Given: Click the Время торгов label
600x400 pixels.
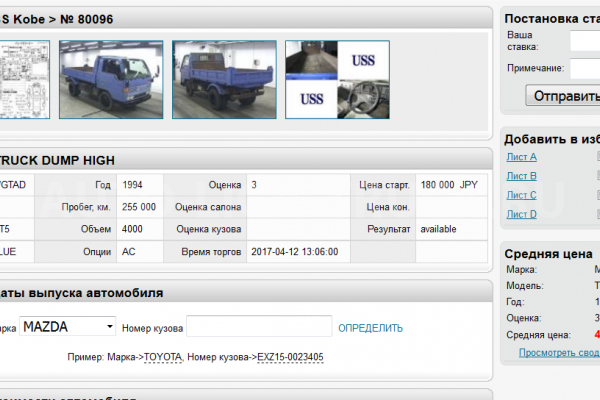Looking at the screenshot, I should tap(211, 252).
